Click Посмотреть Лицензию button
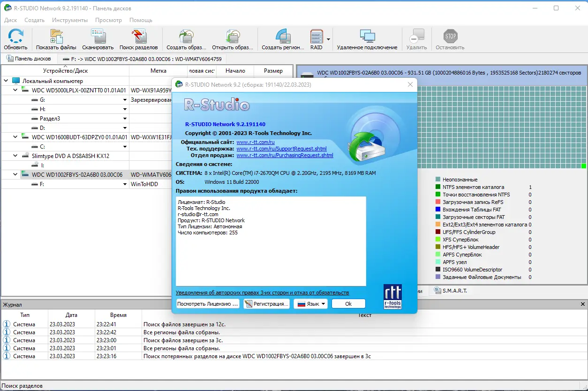This screenshot has width=588, height=391. [208, 304]
